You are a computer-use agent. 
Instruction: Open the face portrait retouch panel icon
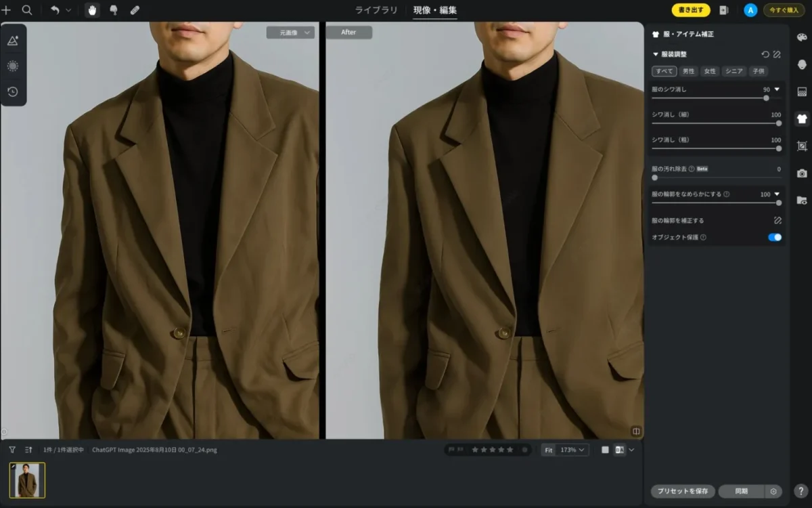pyautogui.click(x=802, y=64)
